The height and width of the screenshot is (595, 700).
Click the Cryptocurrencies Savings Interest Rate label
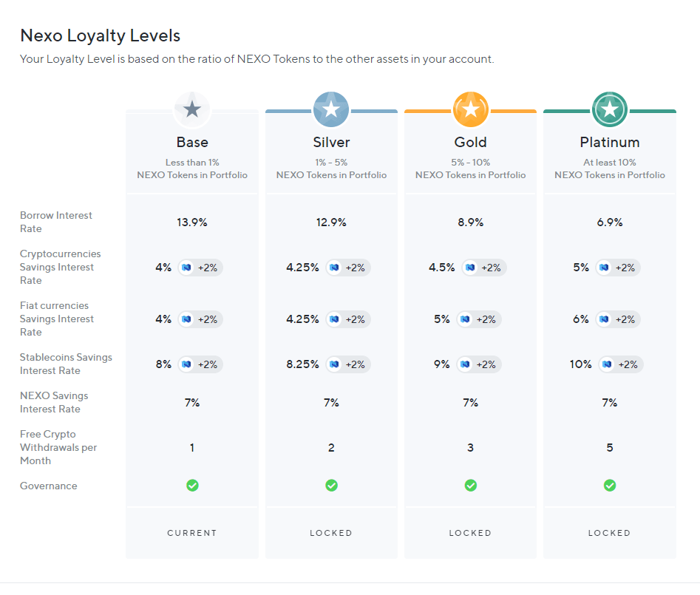(61, 267)
